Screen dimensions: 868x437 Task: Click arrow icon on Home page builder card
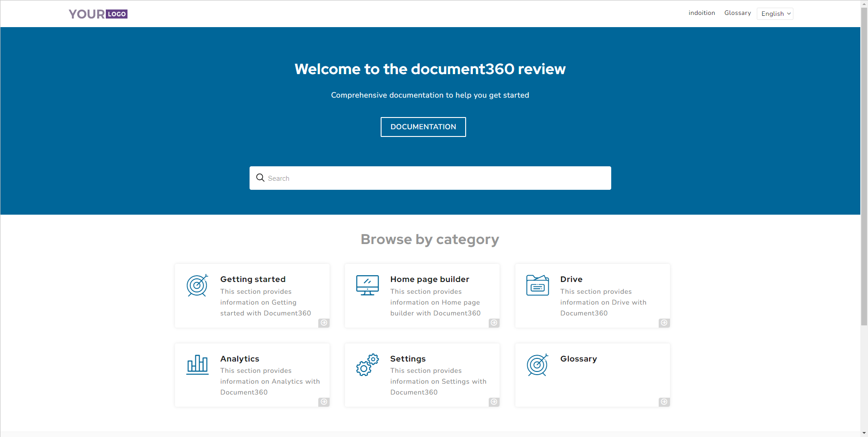pos(494,323)
